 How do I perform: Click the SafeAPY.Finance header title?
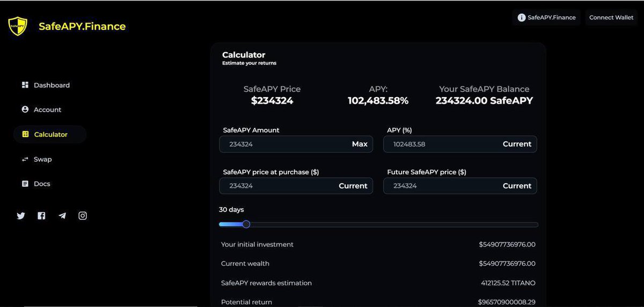pos(82,26)
